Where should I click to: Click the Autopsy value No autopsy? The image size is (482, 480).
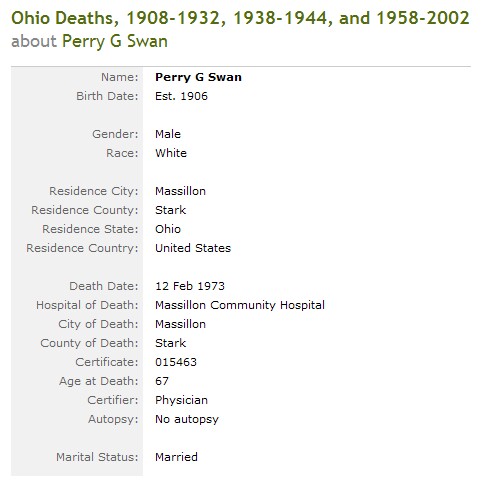(187, 419)
